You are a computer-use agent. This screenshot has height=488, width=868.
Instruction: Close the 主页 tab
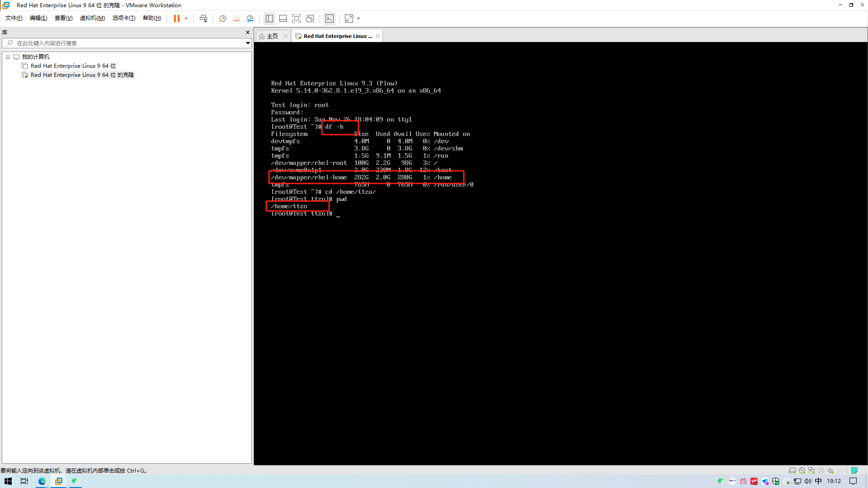point(285,36)
